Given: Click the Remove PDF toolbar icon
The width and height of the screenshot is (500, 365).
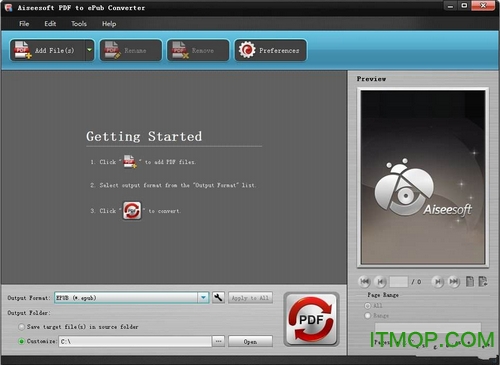Looking at the screenshot, I should pyautogui.click(x=180, y=50).
